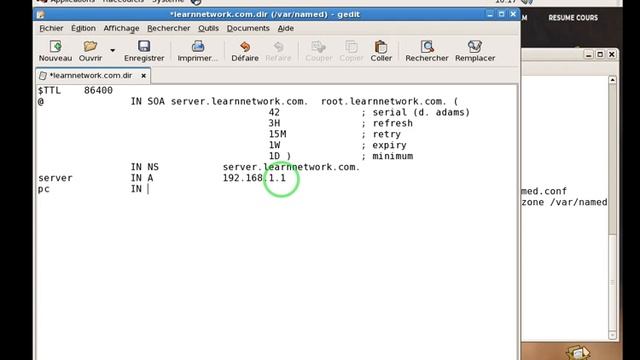The height and width of the screenshot is (360, 640).
Task: Open the Fichier menu
Action: [51, 28]
